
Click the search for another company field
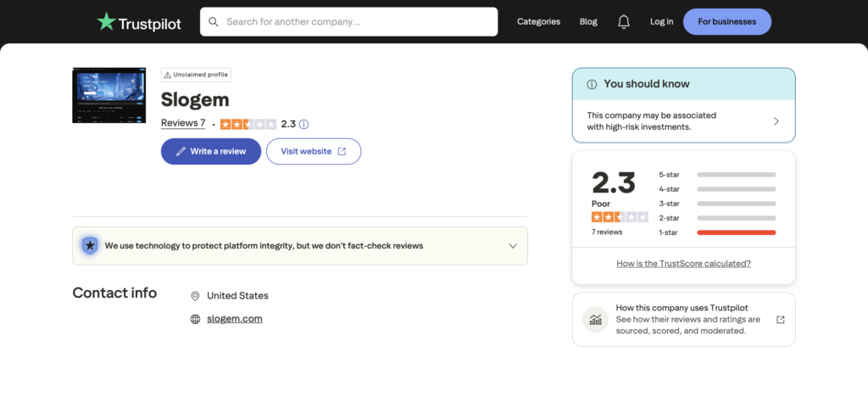[348, 21]
